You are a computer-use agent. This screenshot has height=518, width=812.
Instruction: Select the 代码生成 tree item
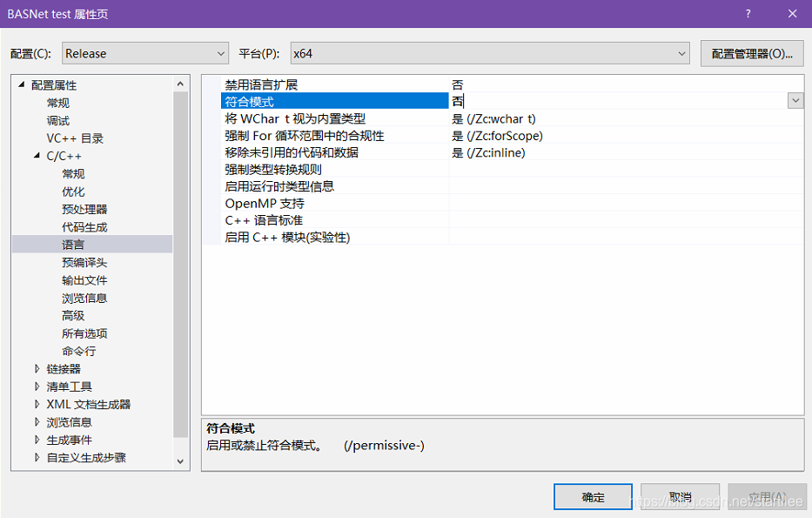tap(84, 227)
